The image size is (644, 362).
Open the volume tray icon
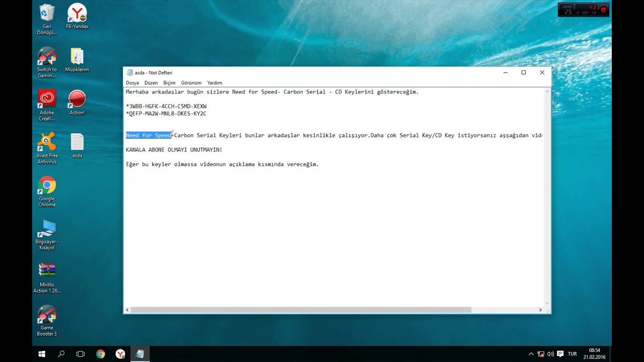[550, 354]
